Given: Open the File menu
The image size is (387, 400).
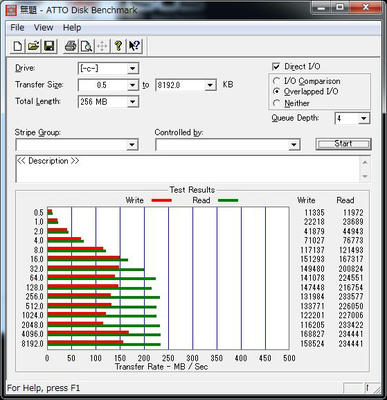Looking at the screenshot, I should (17, 28).
